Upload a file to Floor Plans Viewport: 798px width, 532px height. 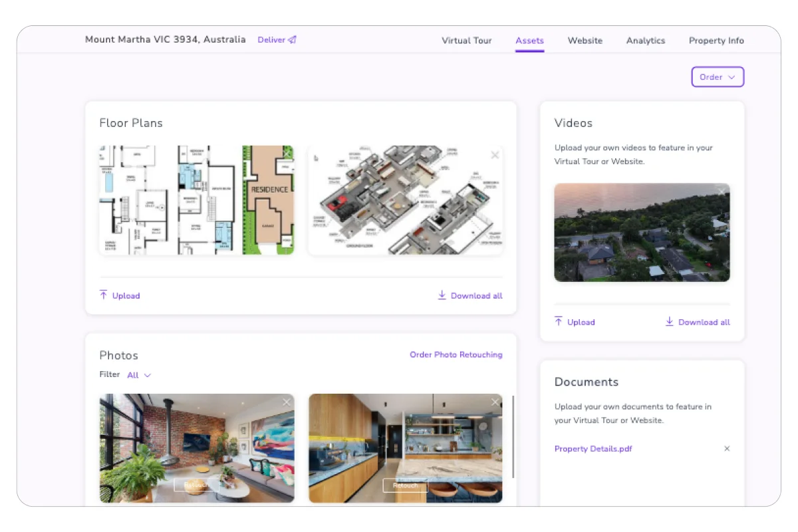pyautogui.click(x=120, y=296)
